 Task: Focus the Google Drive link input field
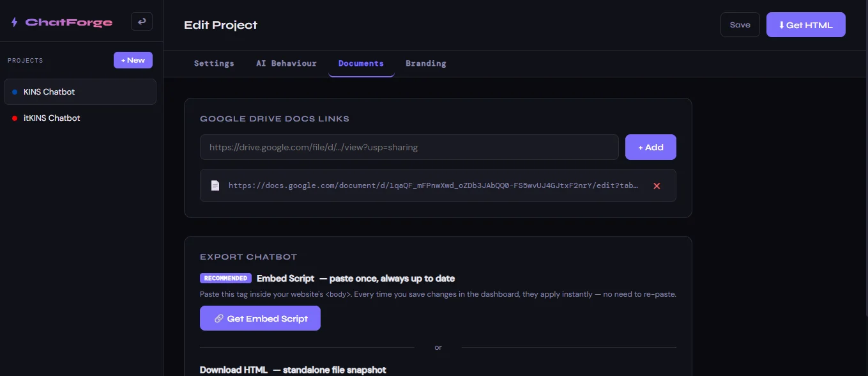click(409, 147)
